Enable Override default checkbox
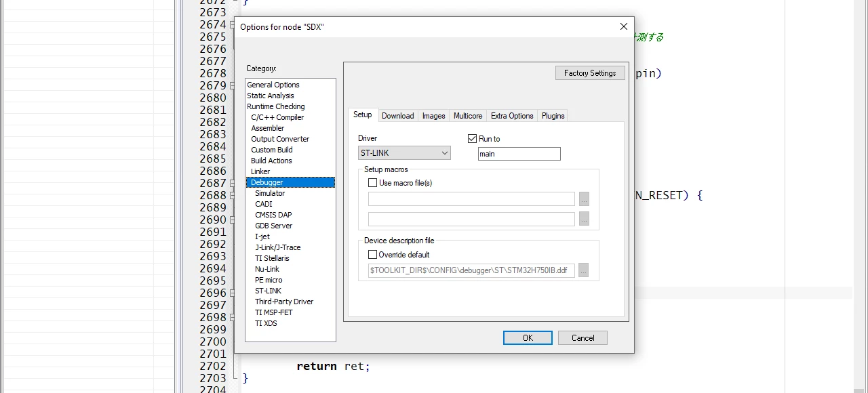 pyautogui.click(x=372, y=254)
